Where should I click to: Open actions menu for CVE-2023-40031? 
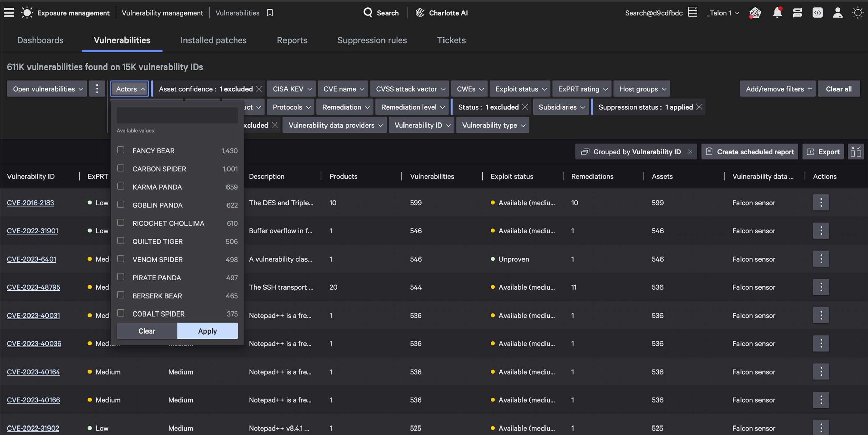coord(821,315)
